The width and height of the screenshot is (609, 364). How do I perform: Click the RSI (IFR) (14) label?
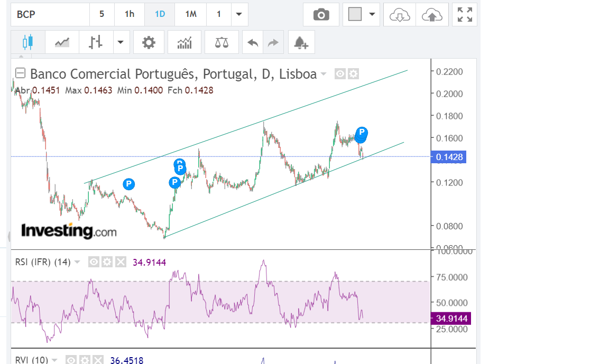point(43,263)
